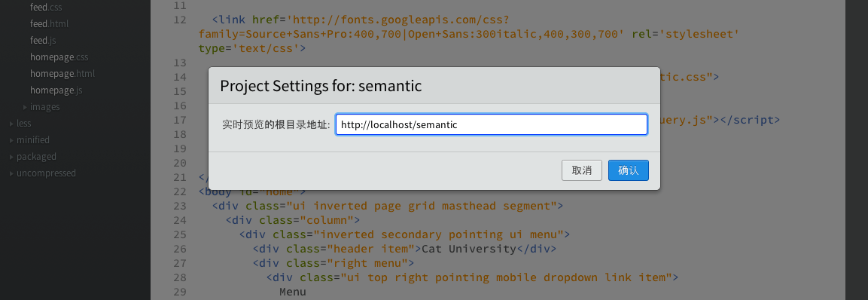Open homepage.css file

[59, 57]
